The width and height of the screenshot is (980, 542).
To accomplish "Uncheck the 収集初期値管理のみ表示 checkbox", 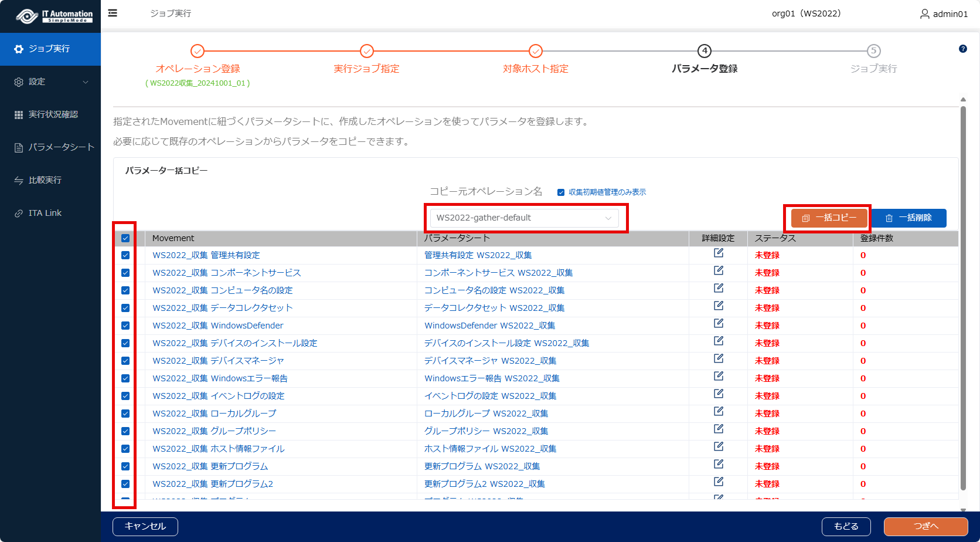I will coord(561,192).
